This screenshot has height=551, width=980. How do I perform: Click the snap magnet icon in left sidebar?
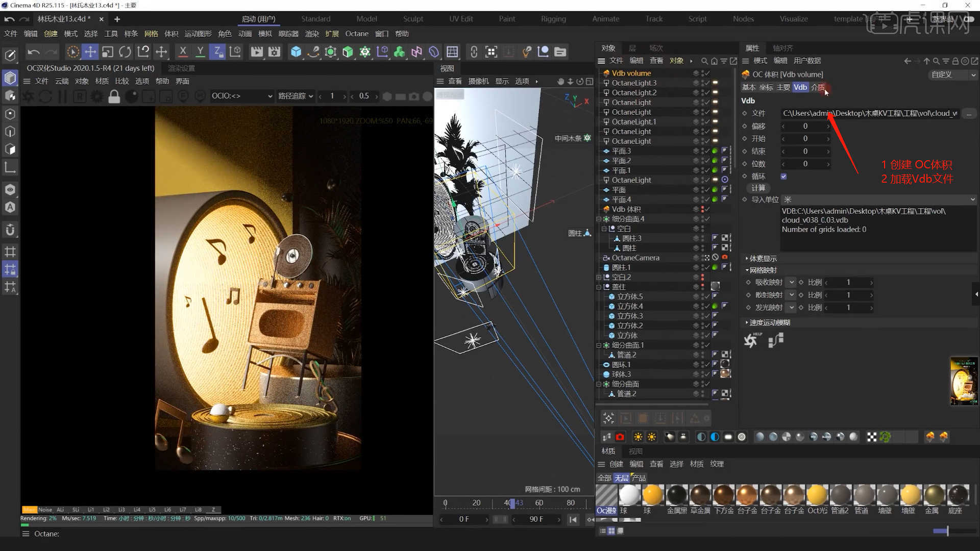pyautogui.click(x=10, y=230)
